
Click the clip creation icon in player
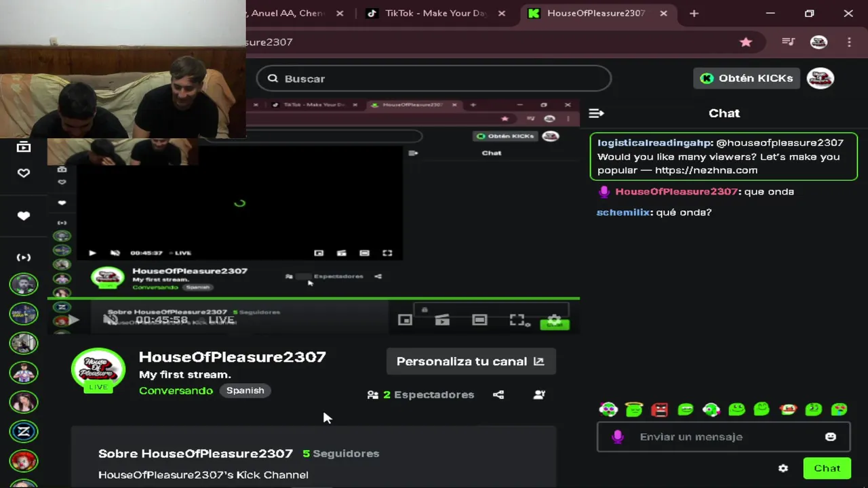[x=442, y=320]
